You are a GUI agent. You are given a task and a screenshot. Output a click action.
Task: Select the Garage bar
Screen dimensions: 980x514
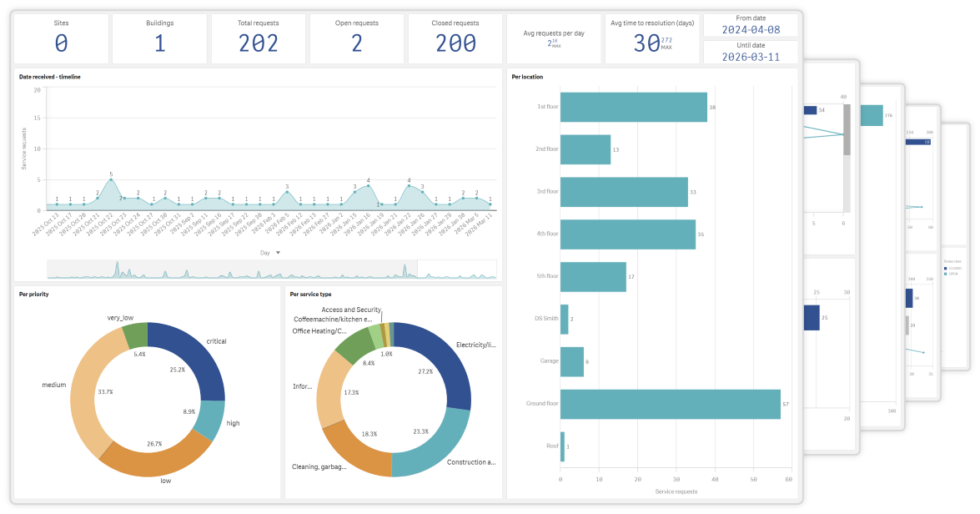[x=572, y=361]
